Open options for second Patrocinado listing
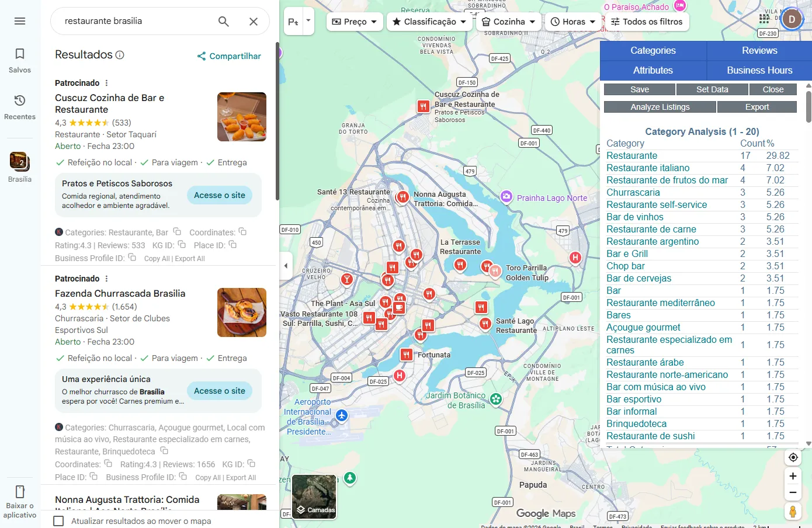The height and width of the screenshot is (528, 812). click(x=106, y=279)
